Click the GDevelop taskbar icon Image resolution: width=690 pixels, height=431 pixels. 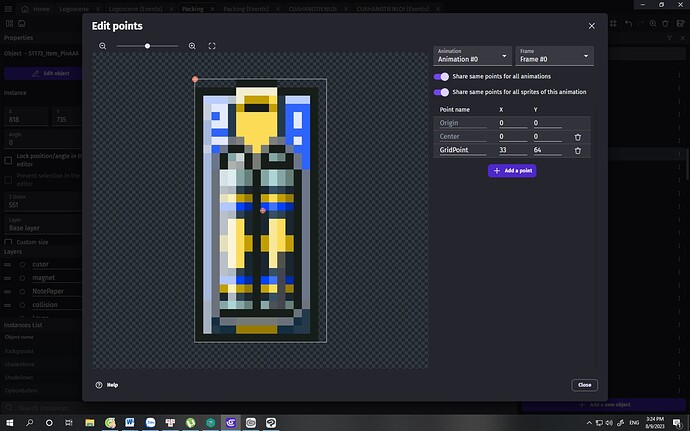[x=231, y=423]
